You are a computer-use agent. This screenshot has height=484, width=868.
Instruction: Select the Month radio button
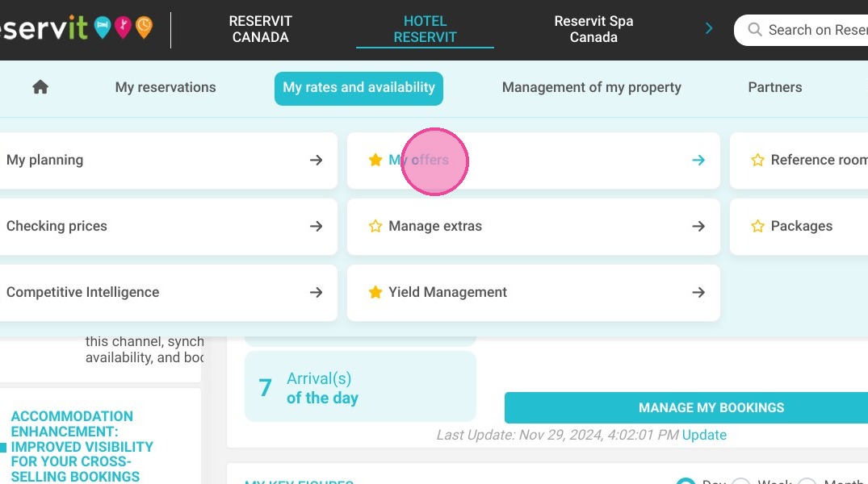click(x=807, y=482)
